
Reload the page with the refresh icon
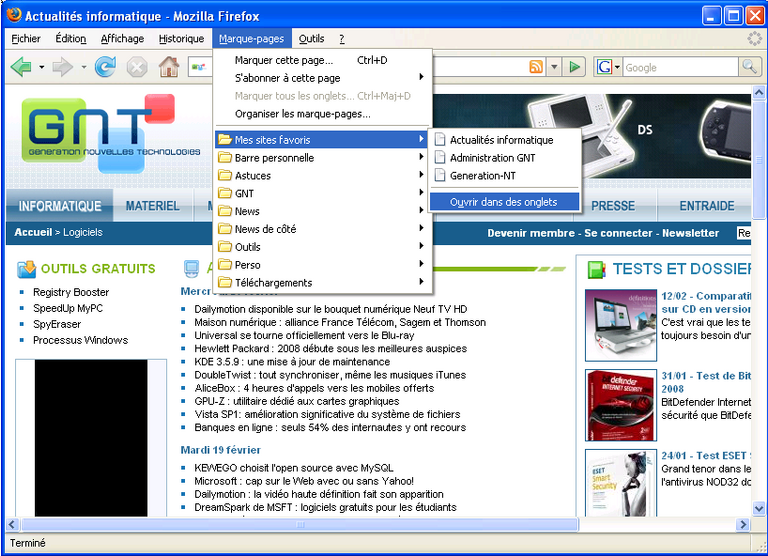(105, 67)
